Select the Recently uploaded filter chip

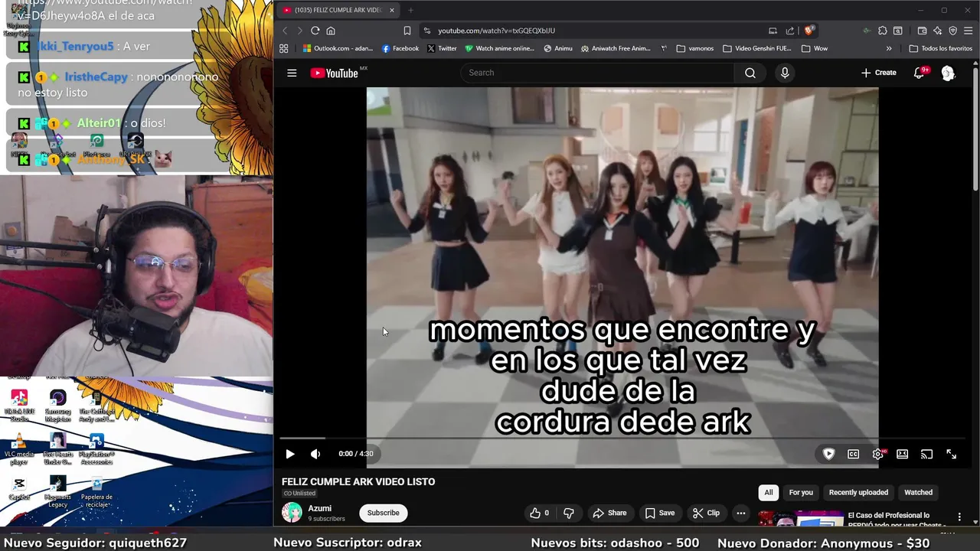click(x=858, y=492)
